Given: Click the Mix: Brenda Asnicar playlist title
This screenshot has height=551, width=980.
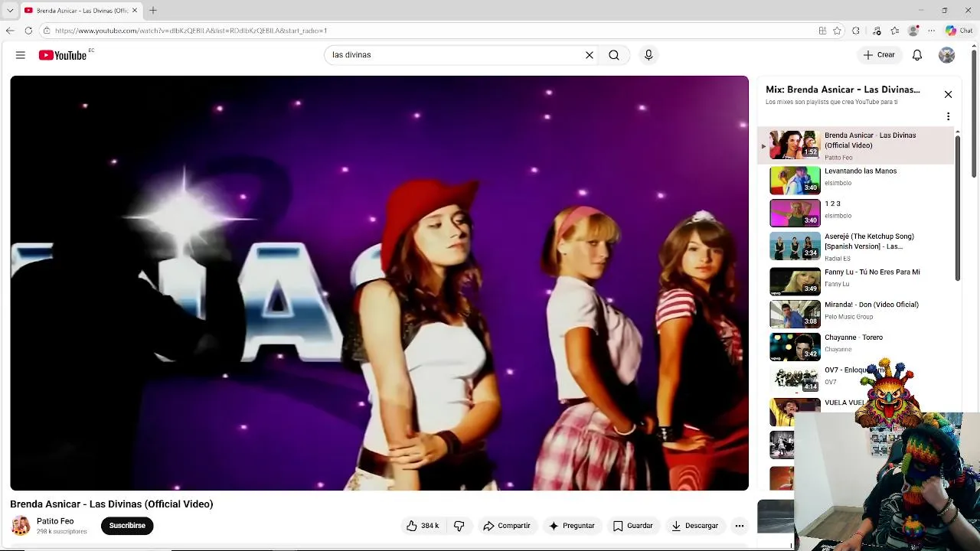Looking at the screenshot, I should click(x=843, y=90).
